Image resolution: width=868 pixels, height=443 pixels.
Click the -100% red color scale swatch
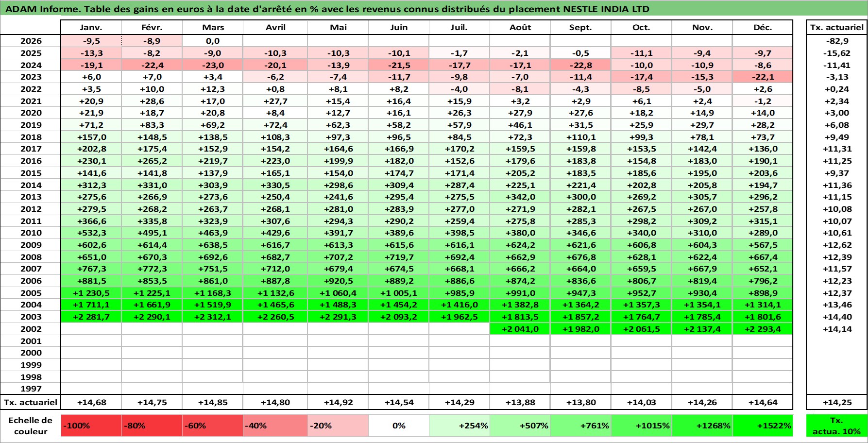[x=91, y=426]
